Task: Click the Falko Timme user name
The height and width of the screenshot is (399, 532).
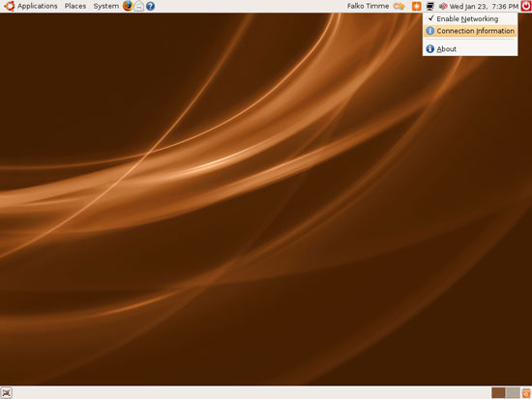Action: pyautogui.click(x=368, y=6)
